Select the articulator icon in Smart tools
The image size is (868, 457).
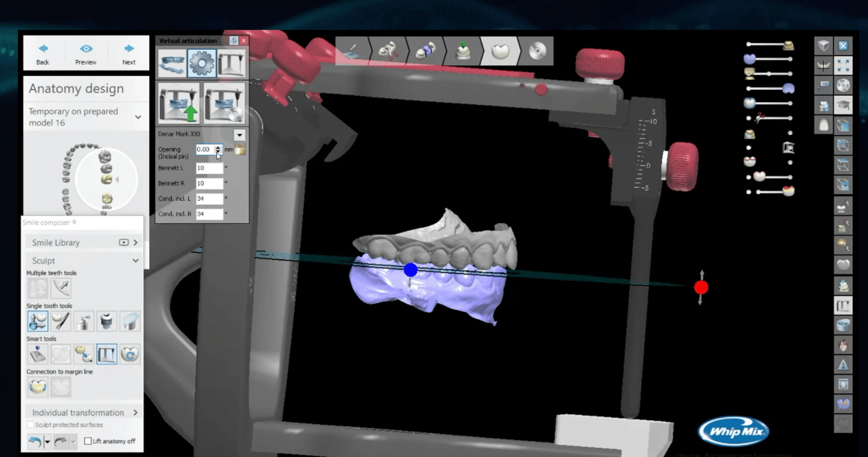pyautogui.click(x=107, y=354)
